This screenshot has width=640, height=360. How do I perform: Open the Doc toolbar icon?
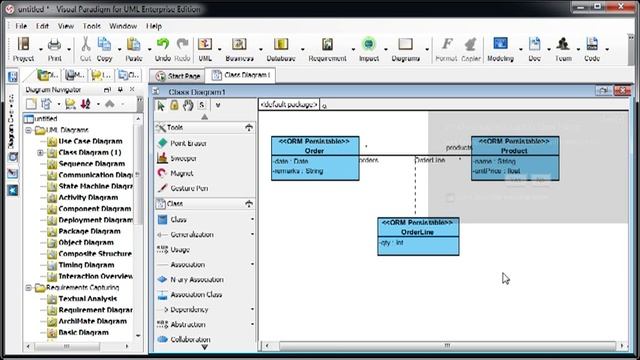534,44
